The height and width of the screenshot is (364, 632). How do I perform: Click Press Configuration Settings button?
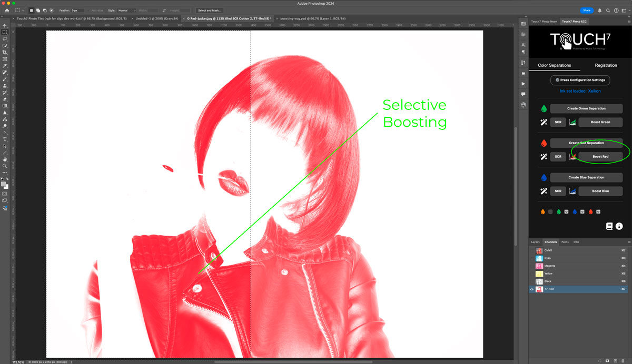click(580, 80)
